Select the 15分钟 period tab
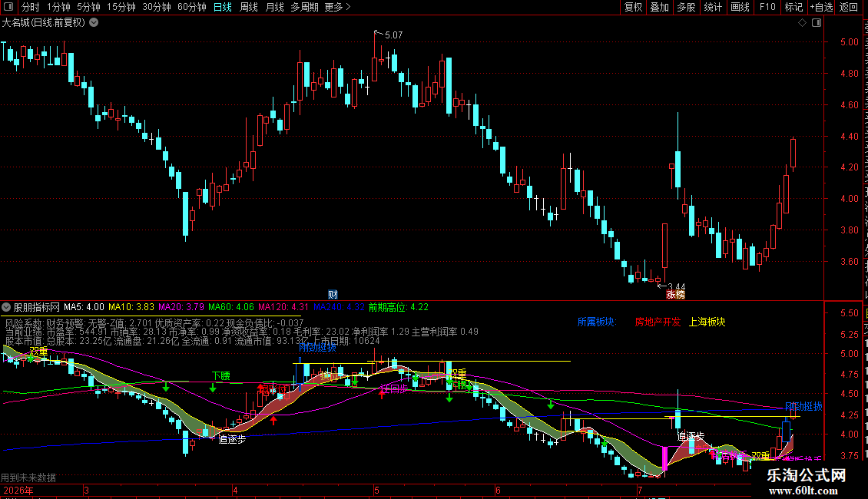The height and width of the screenshot is (499, 868). pos(121,7)
